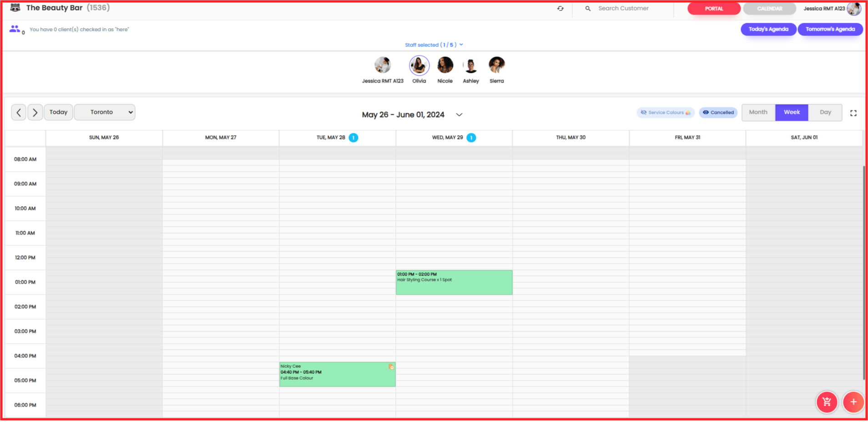Click The Beauty Bar (1536) title
The height and width of the screenshot is (422, 868).
coord(68,8)
